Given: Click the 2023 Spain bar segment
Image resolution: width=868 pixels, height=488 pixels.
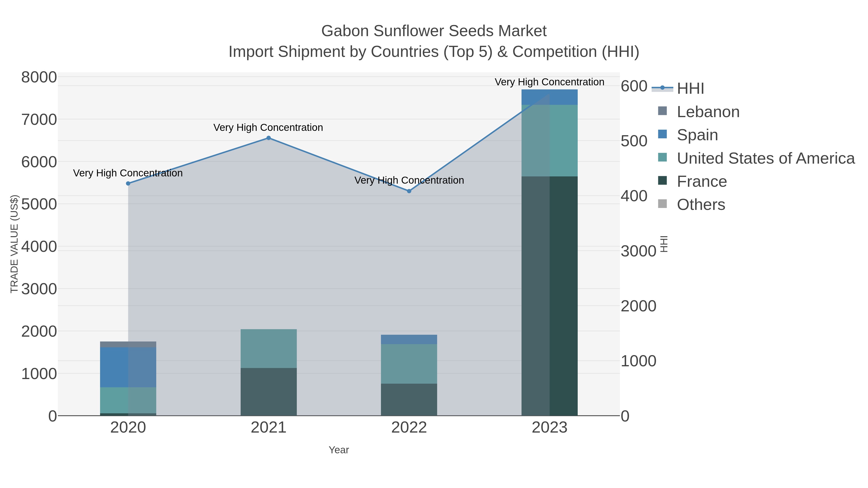Looking at the screenshot, I should [549, 97].
